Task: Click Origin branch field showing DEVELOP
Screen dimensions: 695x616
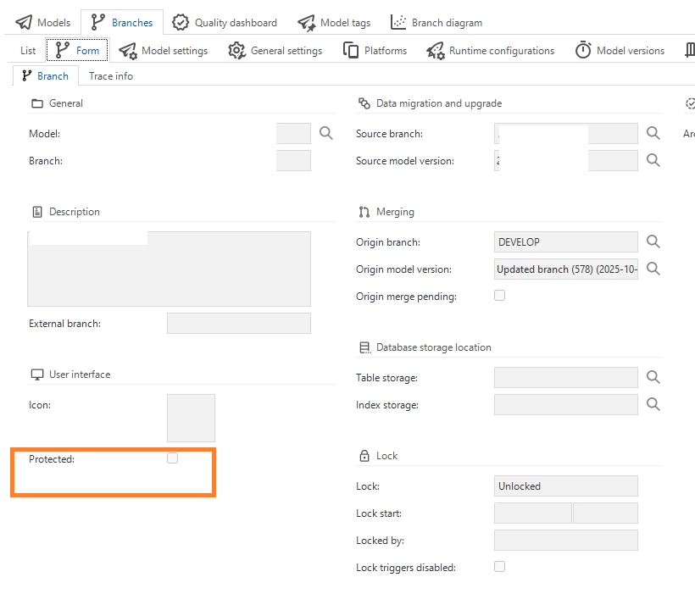Action: [x=566, y=242]
